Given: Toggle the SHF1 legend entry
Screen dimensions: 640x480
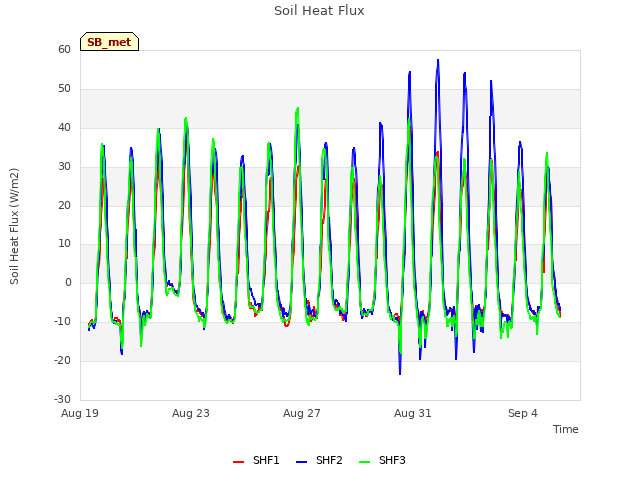Looking at the screenshot, I should 256,460.
